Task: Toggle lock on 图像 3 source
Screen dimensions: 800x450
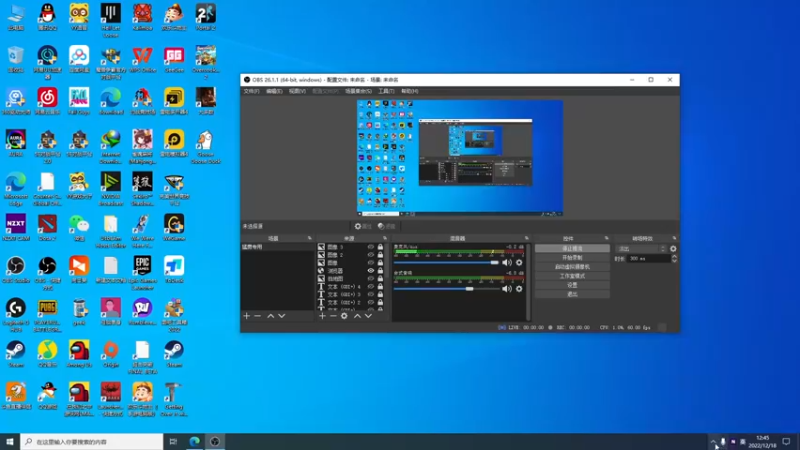Action: tap(380, 247)
